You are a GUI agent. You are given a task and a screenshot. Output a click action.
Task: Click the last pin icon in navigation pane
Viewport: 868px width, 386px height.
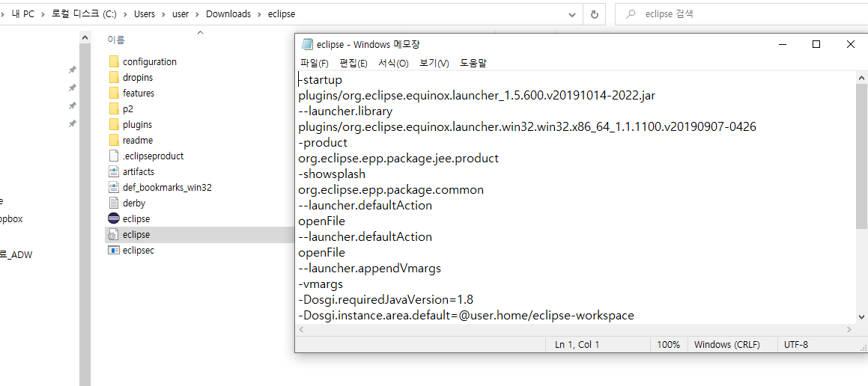72,124
